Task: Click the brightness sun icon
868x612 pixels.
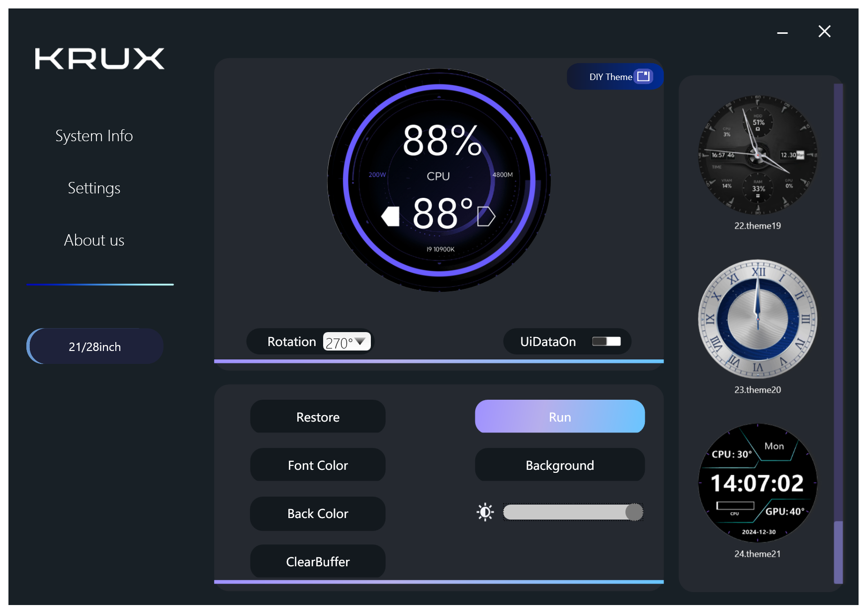Action: (x=485, y=512)
